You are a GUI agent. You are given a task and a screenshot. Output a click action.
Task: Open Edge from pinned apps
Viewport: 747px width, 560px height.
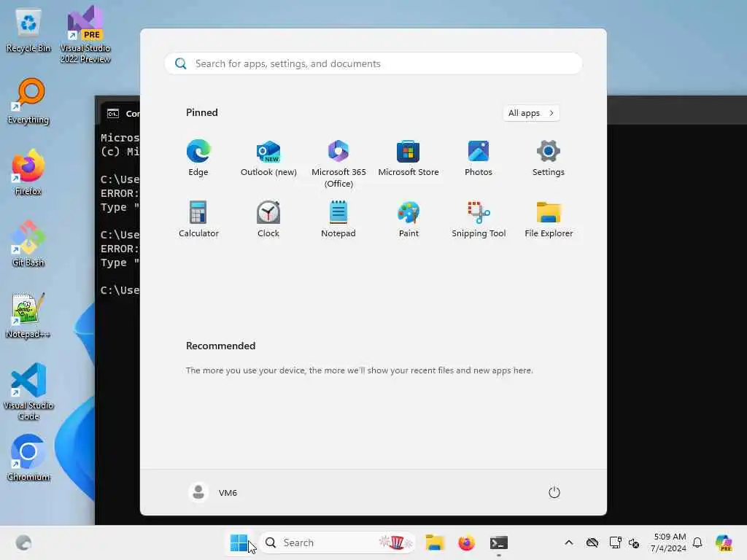tap(198, 158)
